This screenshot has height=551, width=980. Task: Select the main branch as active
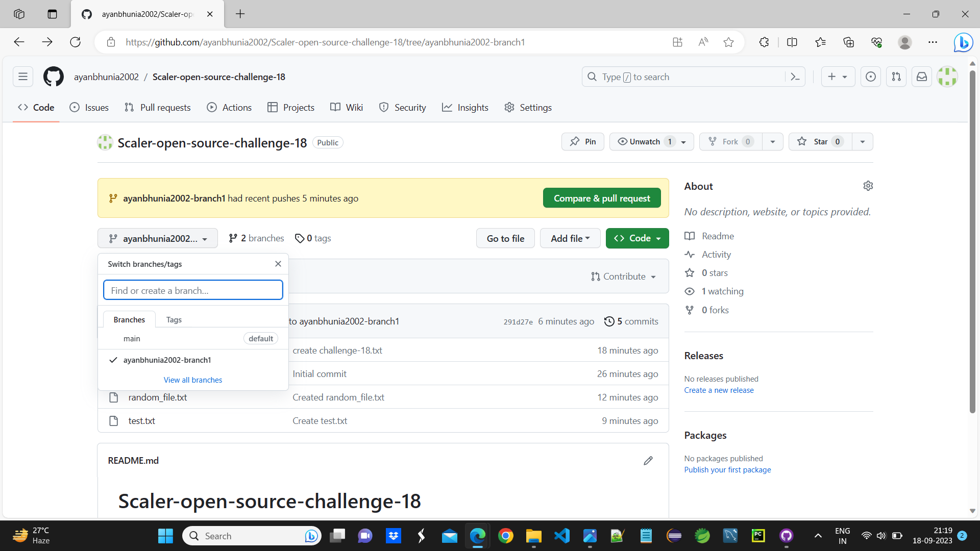(131, 338)
